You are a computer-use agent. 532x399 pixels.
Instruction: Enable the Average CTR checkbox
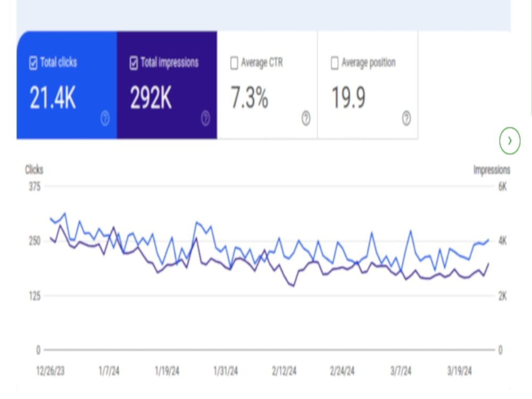point(234,63)
